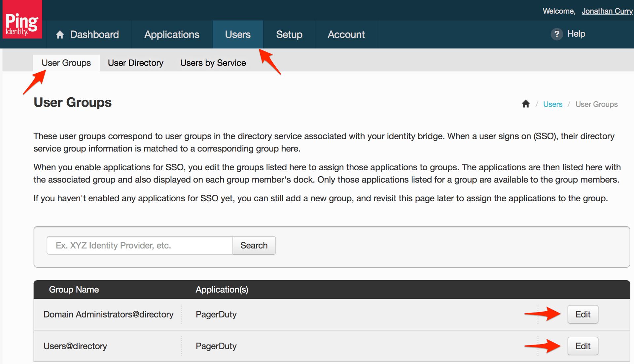The width and height of the screenshot is (634, 364).
Task: Focus the group search input field
Action: (140, 246)
